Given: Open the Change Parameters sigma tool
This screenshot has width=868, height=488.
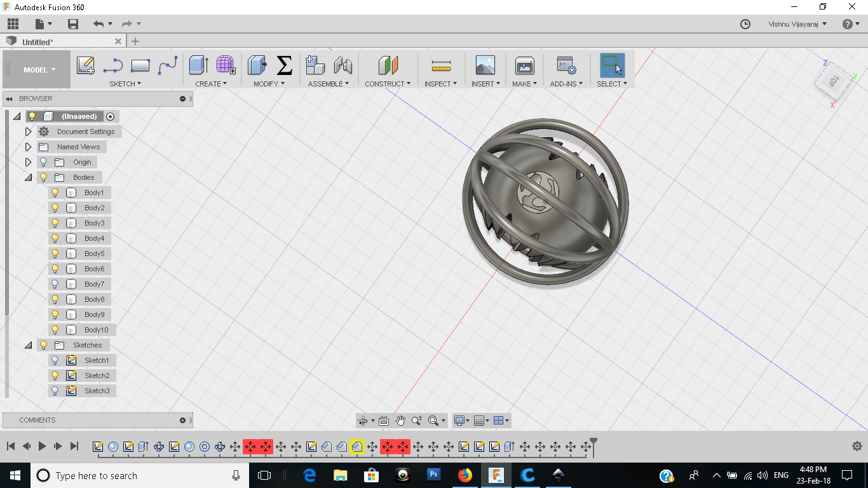Looking at the screenshot, I should [x=284, y=65].
